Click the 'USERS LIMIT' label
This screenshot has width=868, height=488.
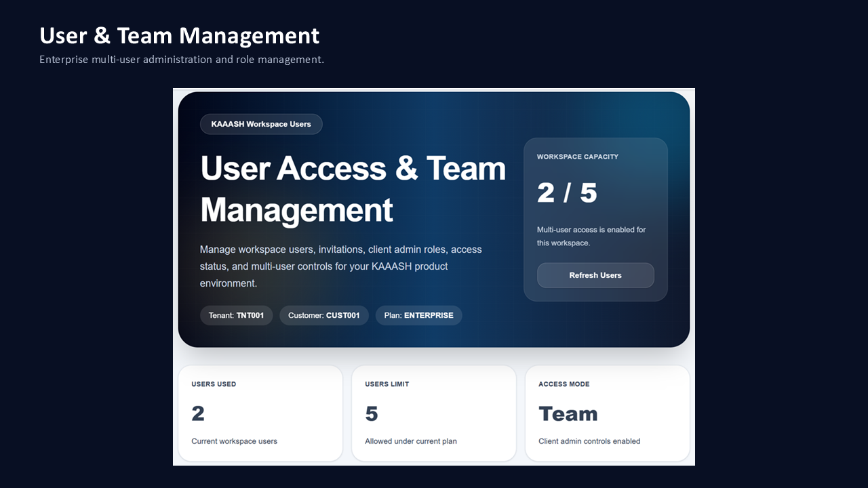387,384
